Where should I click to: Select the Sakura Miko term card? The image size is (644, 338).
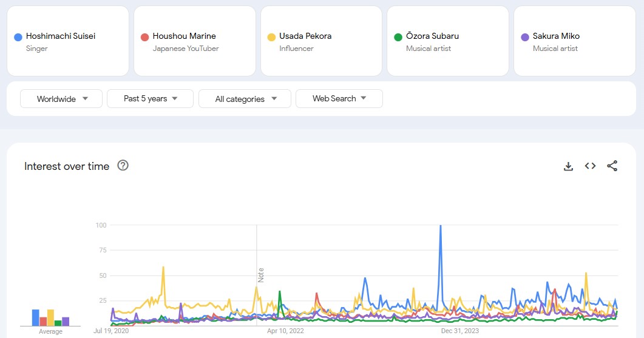[x=575, y=41]
